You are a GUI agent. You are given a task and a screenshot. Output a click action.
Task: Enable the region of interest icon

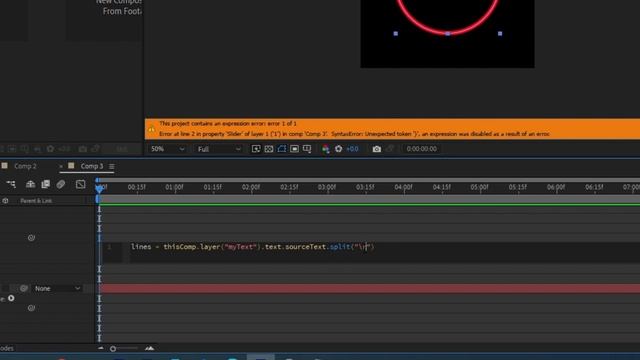pos(294,149)
